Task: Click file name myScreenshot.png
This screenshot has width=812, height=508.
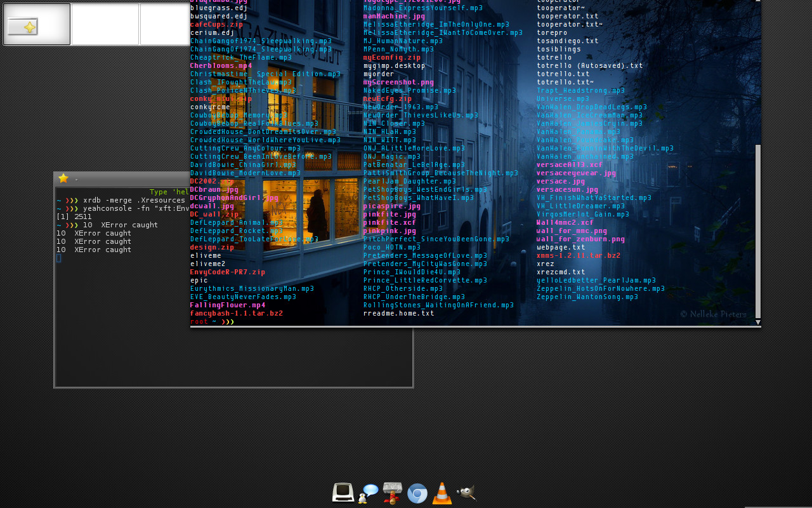Action: pos(398,82)
